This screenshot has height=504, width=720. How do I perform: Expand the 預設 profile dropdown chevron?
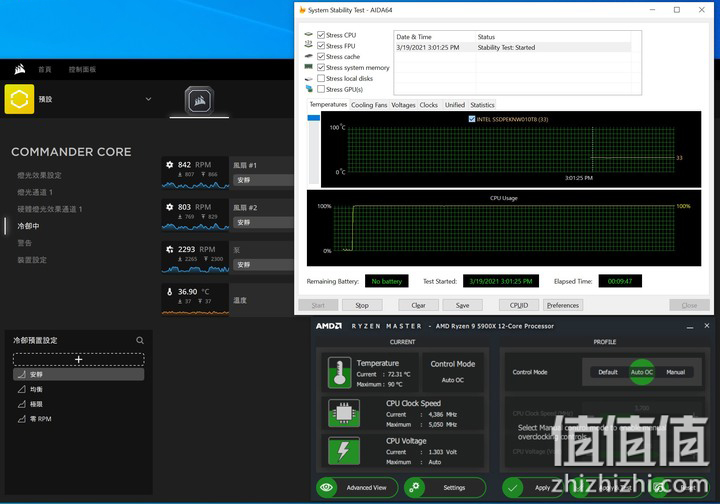[x=148, y=99]
